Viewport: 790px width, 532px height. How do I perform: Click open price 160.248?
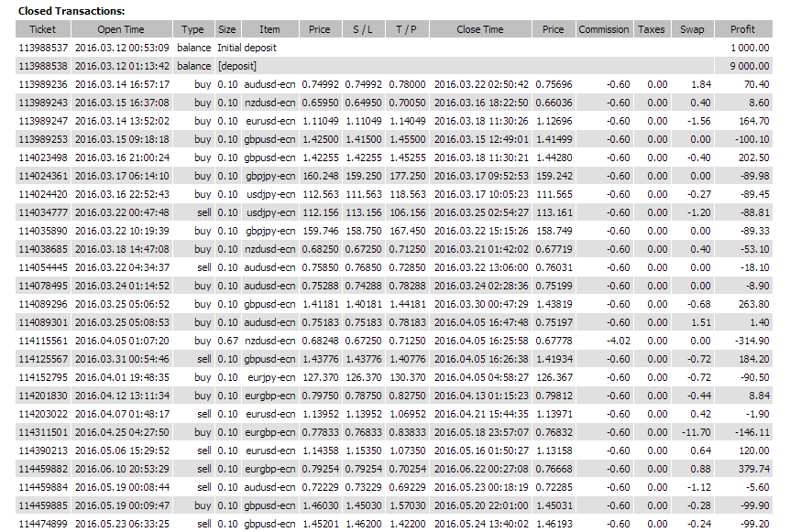321,176
